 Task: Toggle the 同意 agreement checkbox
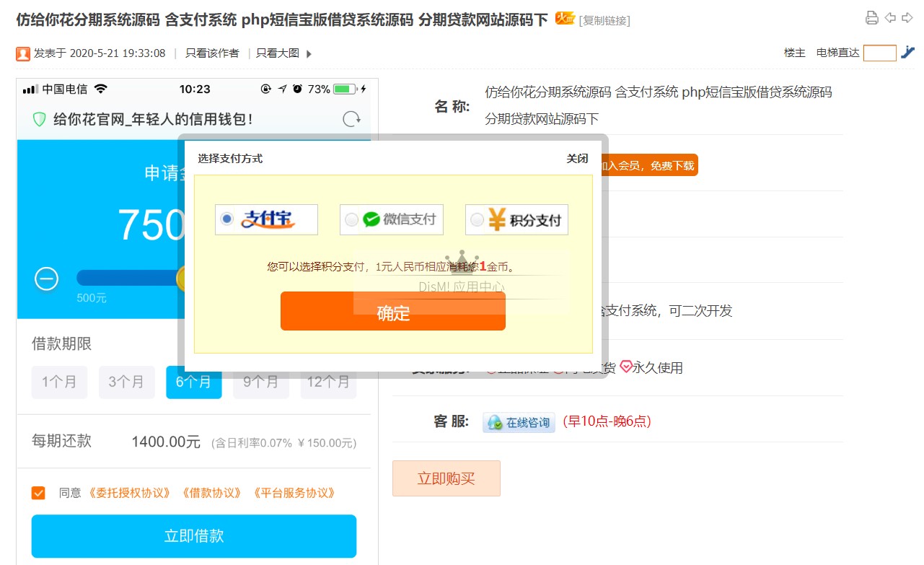click(38, 493)
